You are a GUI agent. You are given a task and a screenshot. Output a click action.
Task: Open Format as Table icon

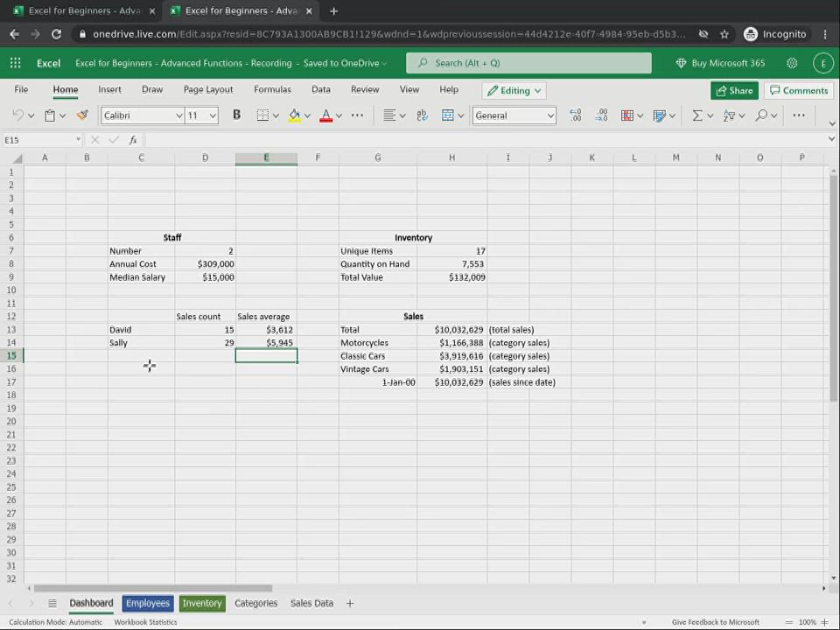(660, 115)
